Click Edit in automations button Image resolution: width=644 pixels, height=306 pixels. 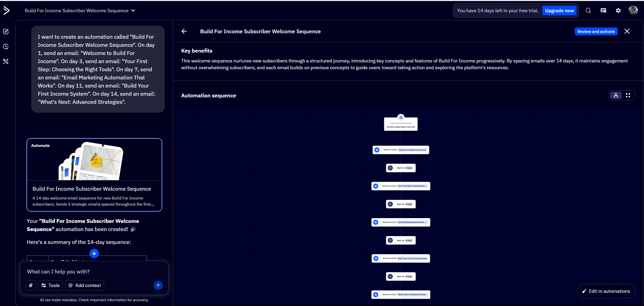point(606,291)
